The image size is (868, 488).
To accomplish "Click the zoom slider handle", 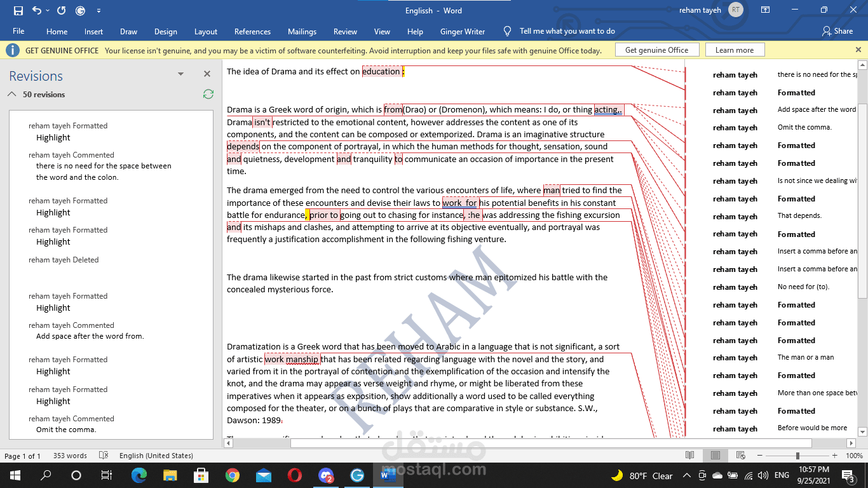I will point(797,456).
